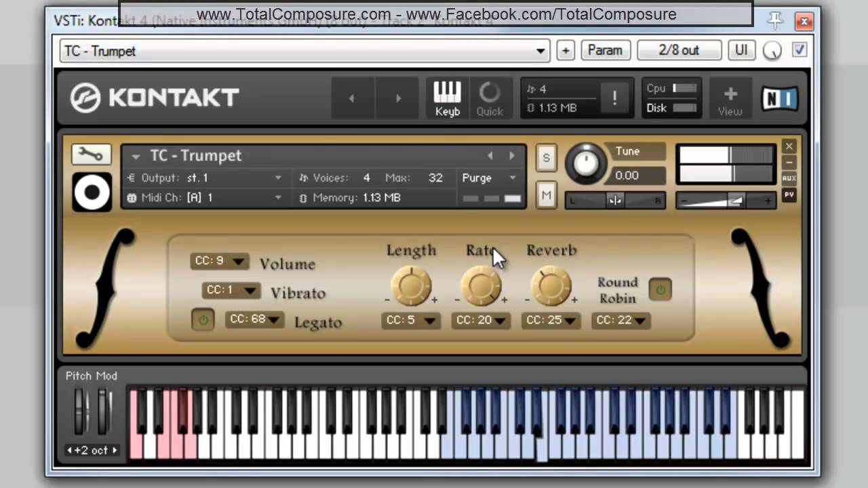The width and height of the screenshot is (868, 488).
Task: Click the UI button
Action: coord(741,50)
